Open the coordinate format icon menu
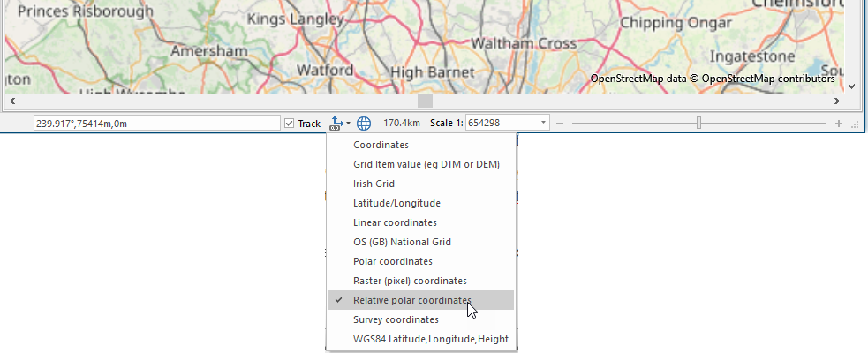The image size is (868, 353). (x=340, y=124)
